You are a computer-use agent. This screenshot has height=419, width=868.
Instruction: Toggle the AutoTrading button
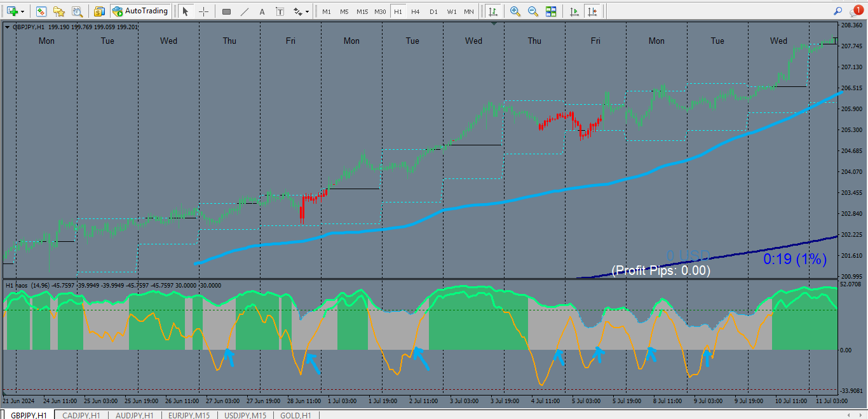[x=140, y=11]
